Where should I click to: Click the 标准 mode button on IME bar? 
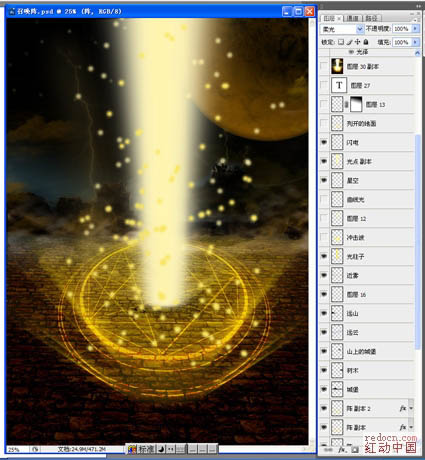coord(146,449)
